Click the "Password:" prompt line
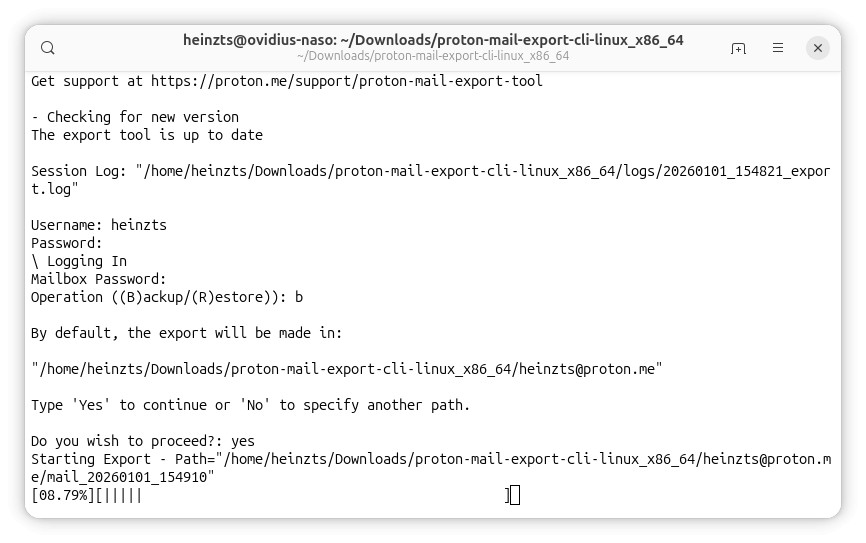Screen dimensions: 866x543 point(67,243)
